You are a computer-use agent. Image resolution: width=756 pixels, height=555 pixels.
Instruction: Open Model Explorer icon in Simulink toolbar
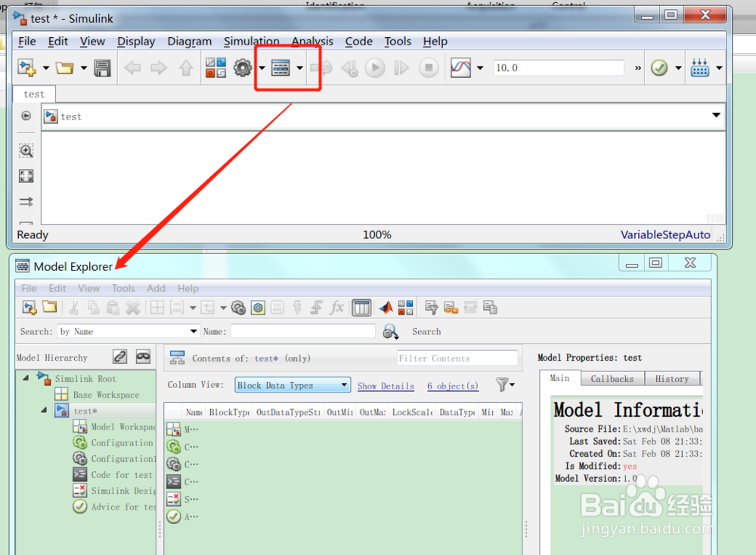click(280, 68)
